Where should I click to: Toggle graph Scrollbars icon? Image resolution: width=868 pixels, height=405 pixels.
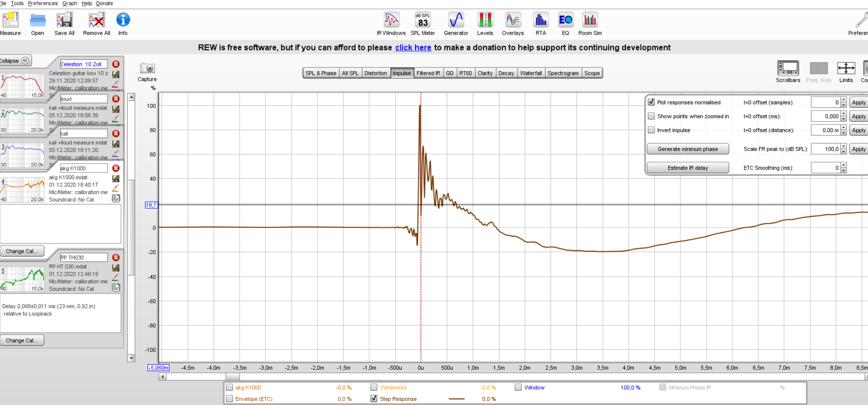pyautogui.click(x=788, y=68)
